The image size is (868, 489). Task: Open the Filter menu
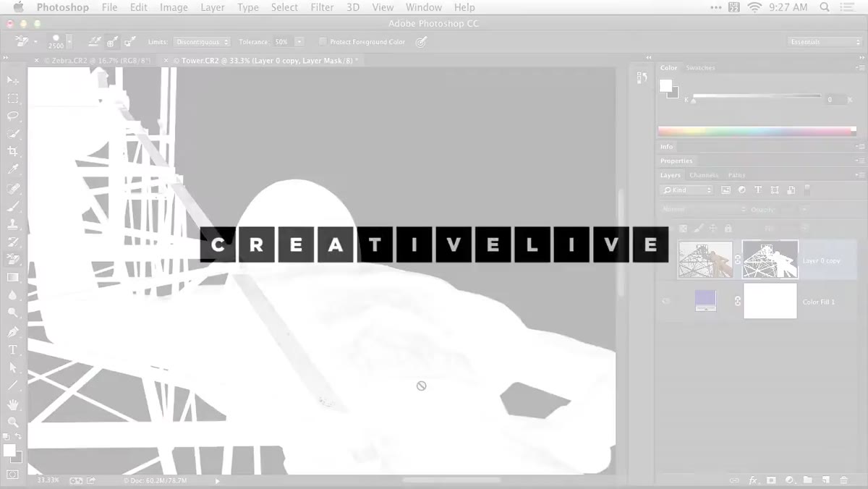pos(322,7)
